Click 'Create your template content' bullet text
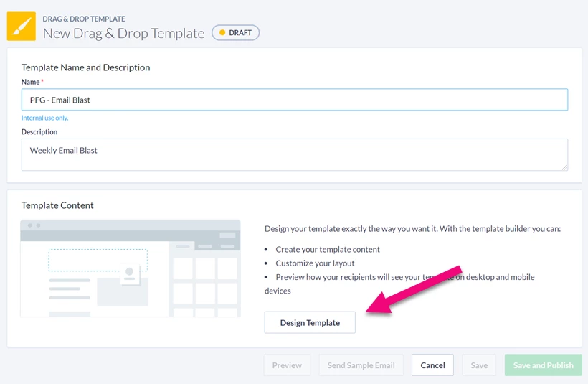 (x=328, y=250)
